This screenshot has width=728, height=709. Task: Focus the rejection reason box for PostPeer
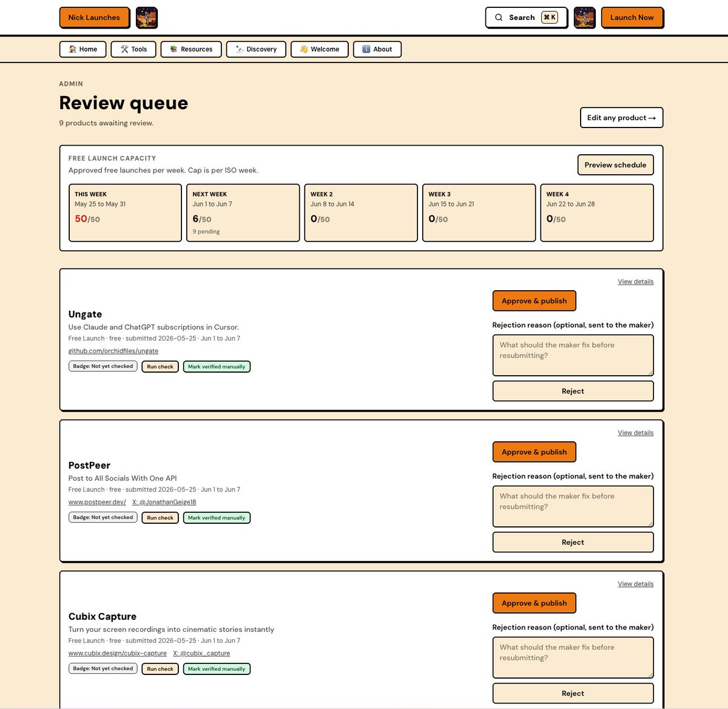click(x=573, y=506)
